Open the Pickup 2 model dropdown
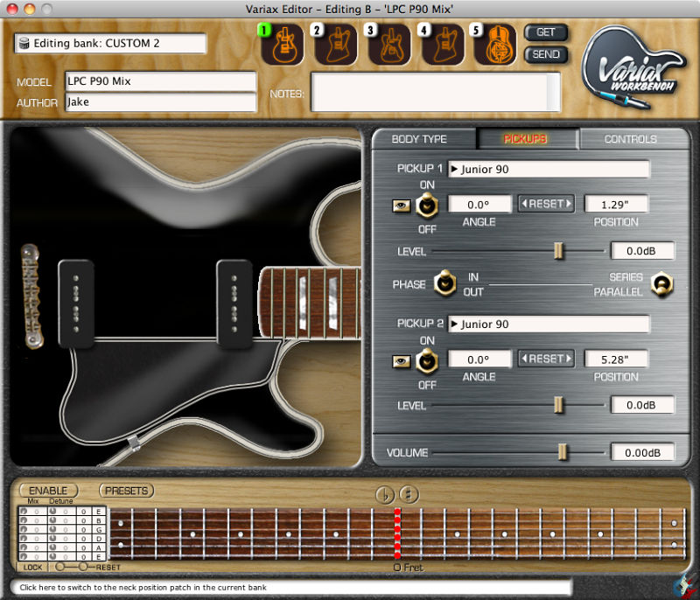This screenshot has height=600, width=700. [x=549, y=324]
